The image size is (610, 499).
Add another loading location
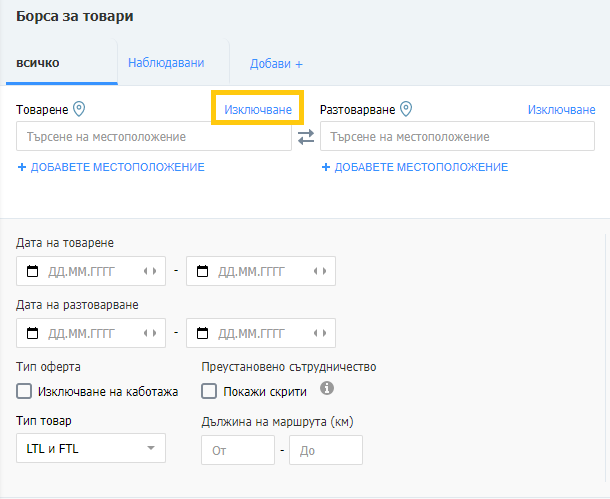[x=111, y=167]
